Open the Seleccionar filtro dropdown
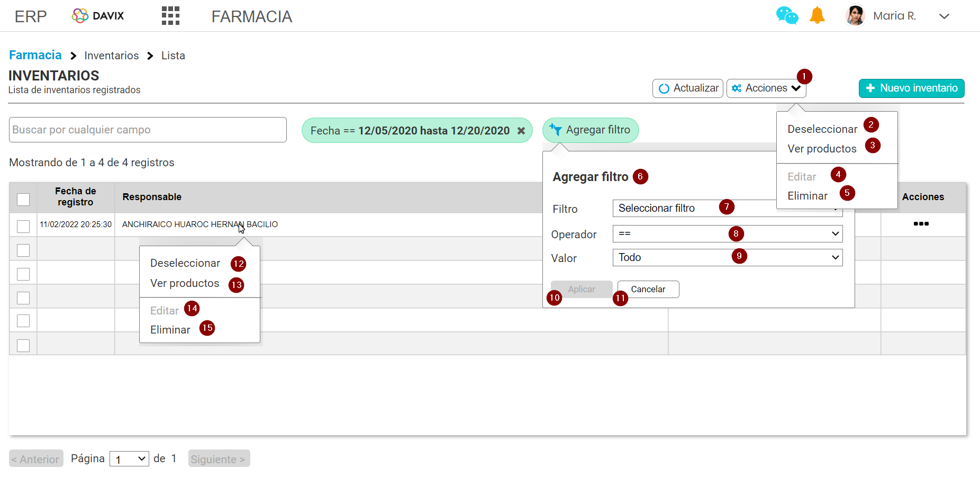The height and width of the screenshot is (477, 980). click(727, 208)
